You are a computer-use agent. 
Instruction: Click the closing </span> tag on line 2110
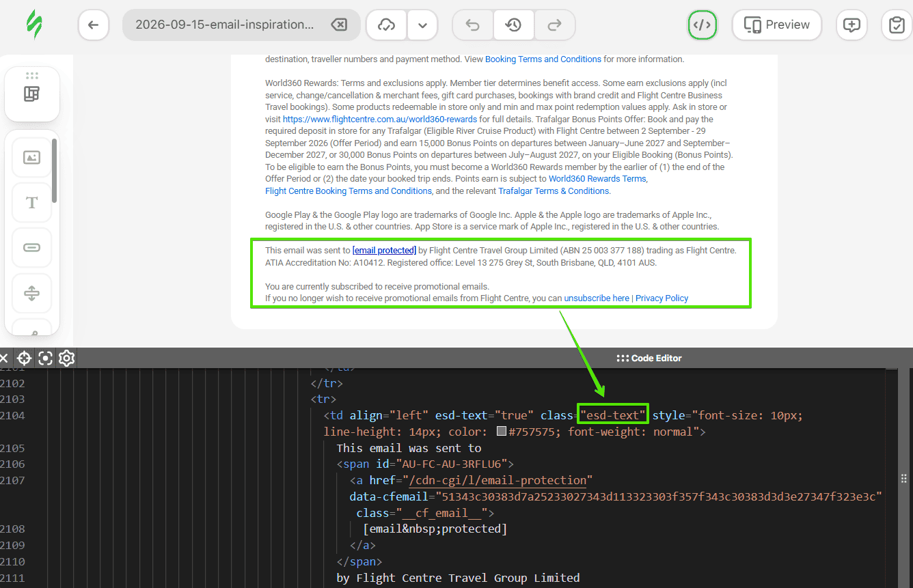pyautogui.click(x=359, y=561)
